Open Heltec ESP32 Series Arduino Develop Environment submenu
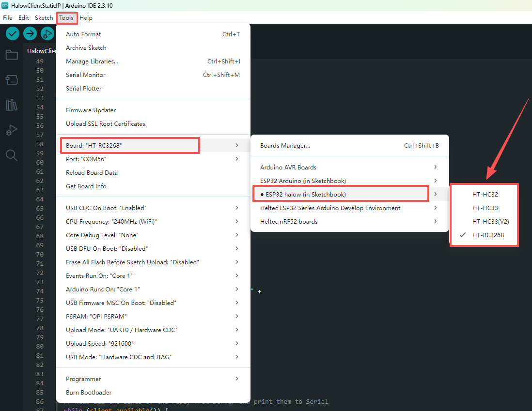This screenshot has height=411, width=532. click(350, 208)
